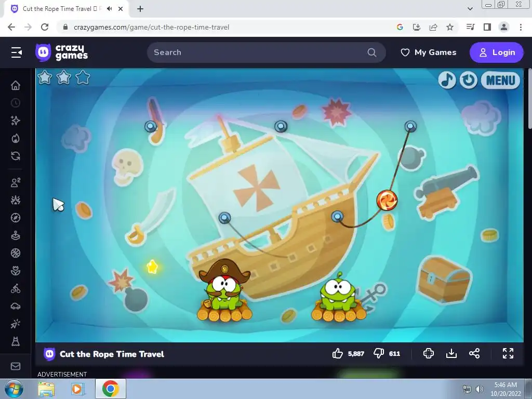Click the Login button
This screenshot has width=532, height=399.
[497, 52]
